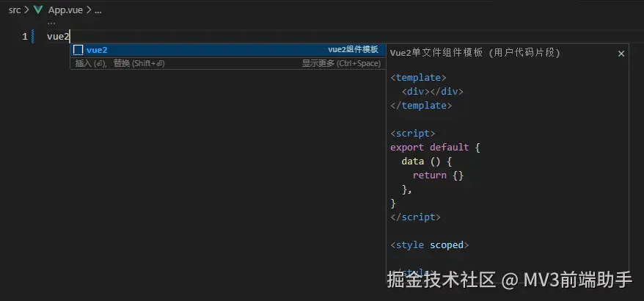Click the 替换 (Shift+⏎) hint text
Image resolution: width=644 pixels, height=301 pixels.
click(x=139, y=63)
